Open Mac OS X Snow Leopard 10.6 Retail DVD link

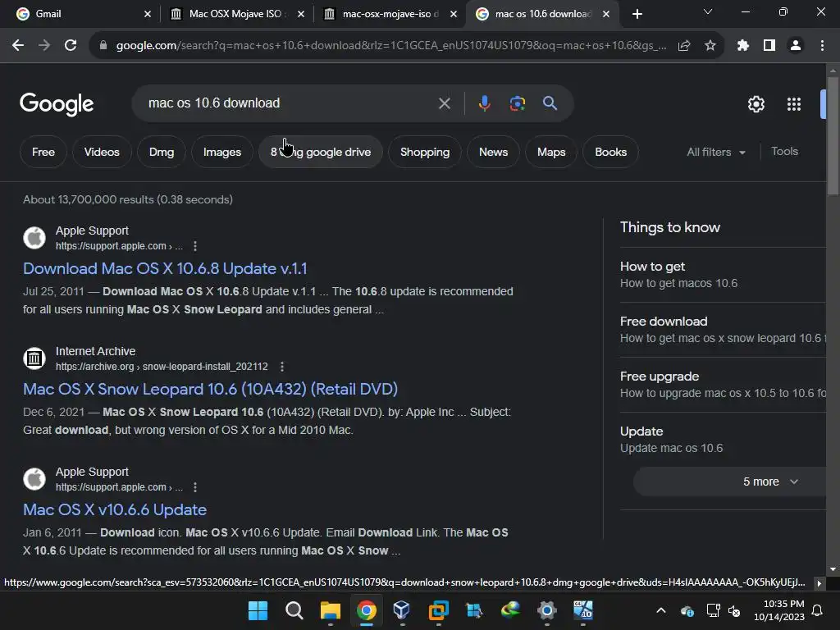(x=210, y=389)
